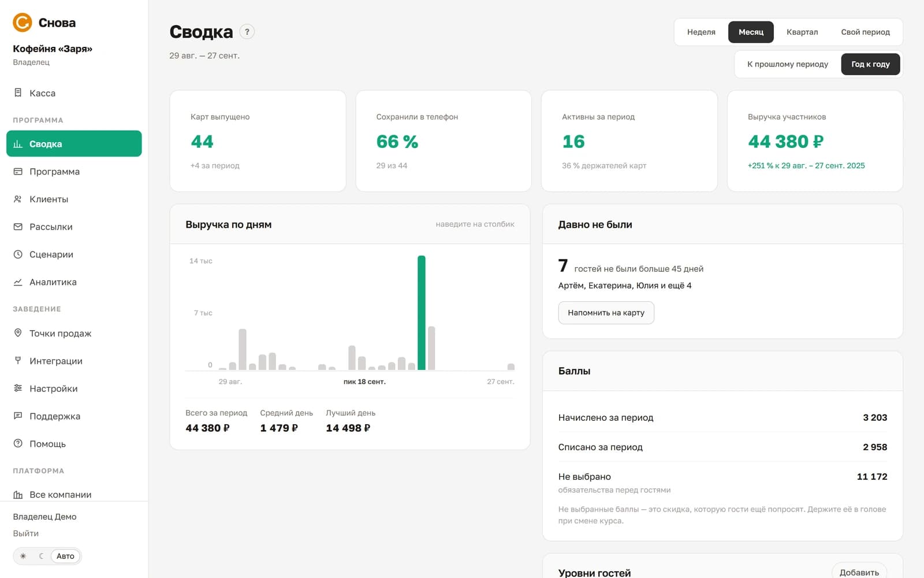This screenshot has height=578, width=924.
Task: Click Не выбрано value 11 172
Action: click(872, 476)
